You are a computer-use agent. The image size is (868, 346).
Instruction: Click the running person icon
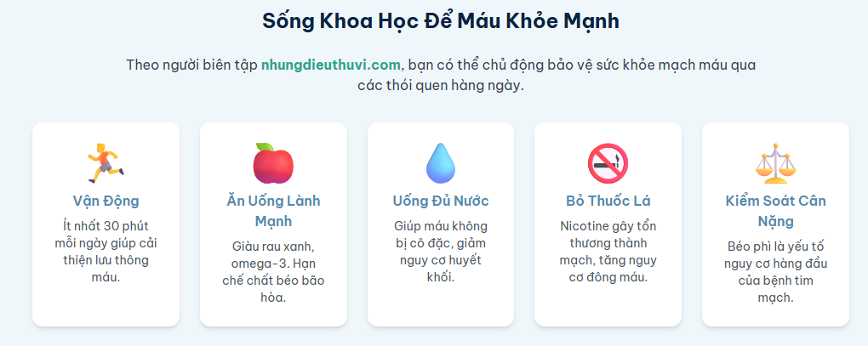pyautogui.click(x=106, y=162)
